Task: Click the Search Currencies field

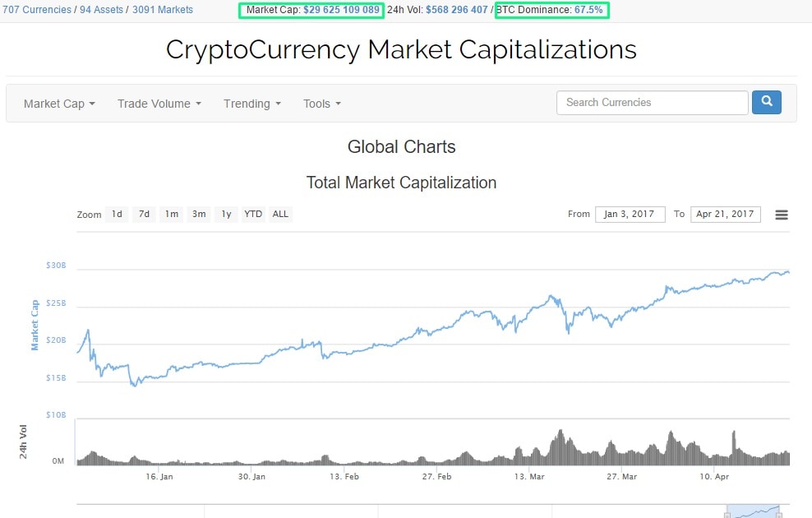Action: tap(652, 102)
